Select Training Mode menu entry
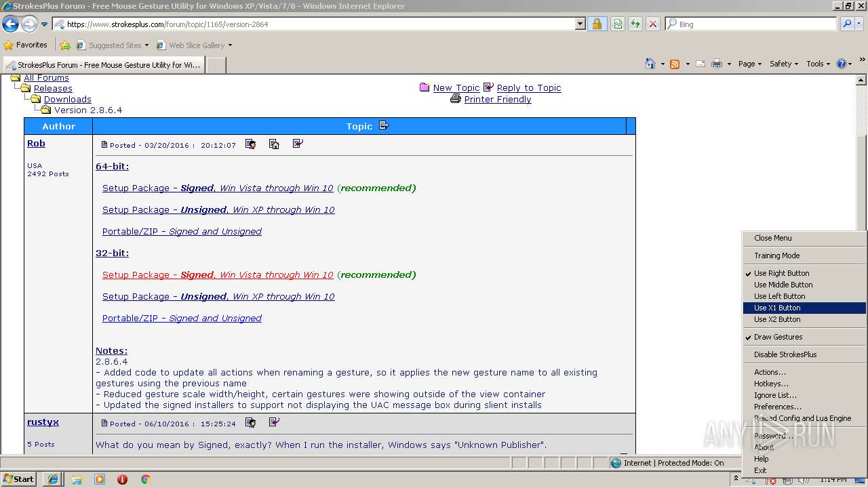The height and width of the screenshot is (488, 868). (x=804, y=256)
